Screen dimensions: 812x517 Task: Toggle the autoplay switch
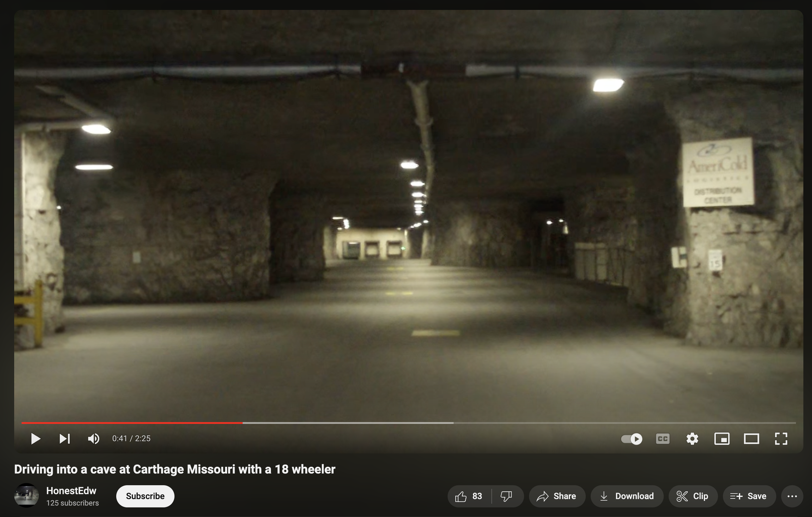point(632,438)
